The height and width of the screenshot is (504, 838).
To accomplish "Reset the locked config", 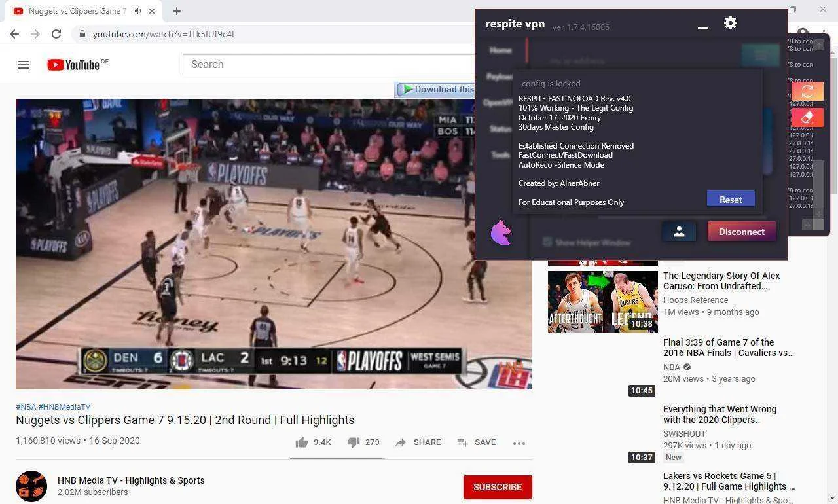I will click(731, 199).
